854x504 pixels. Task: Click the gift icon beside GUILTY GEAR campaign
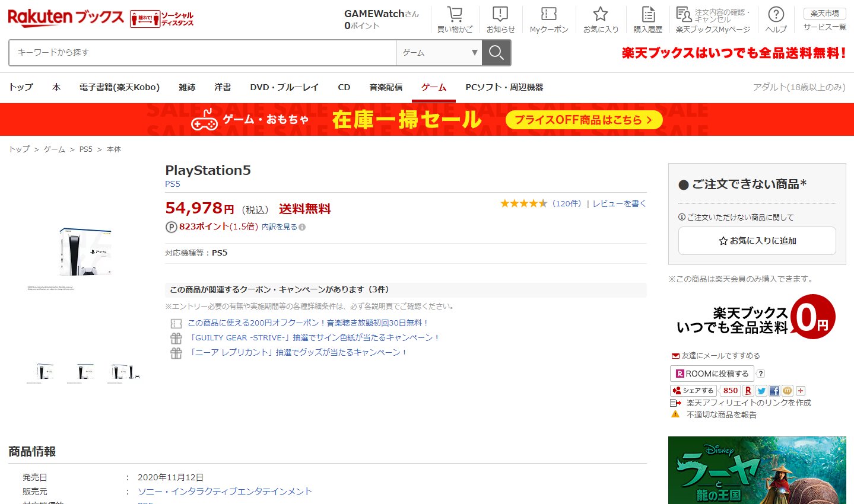coord(176,338)
